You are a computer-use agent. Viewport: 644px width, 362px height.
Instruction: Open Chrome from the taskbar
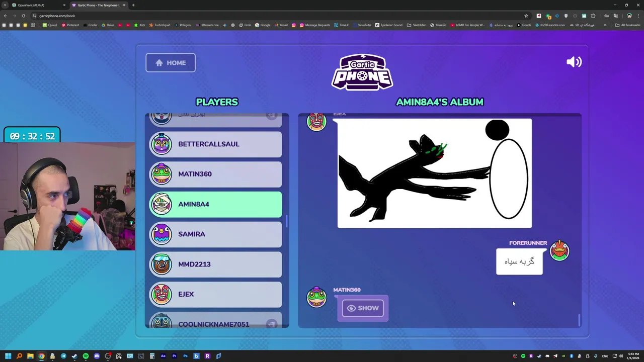(x=41, y=356)
